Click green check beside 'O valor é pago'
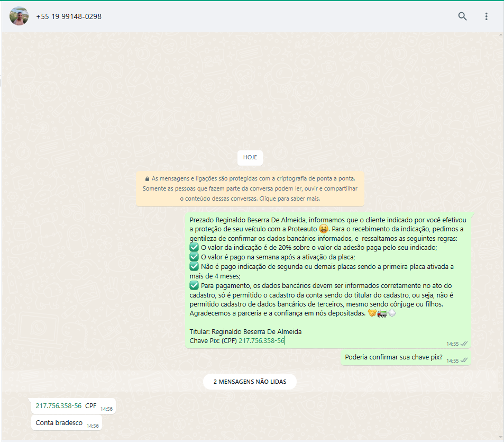Image resolution: width=504 pixels, height=442 pixels. (194, 257)
